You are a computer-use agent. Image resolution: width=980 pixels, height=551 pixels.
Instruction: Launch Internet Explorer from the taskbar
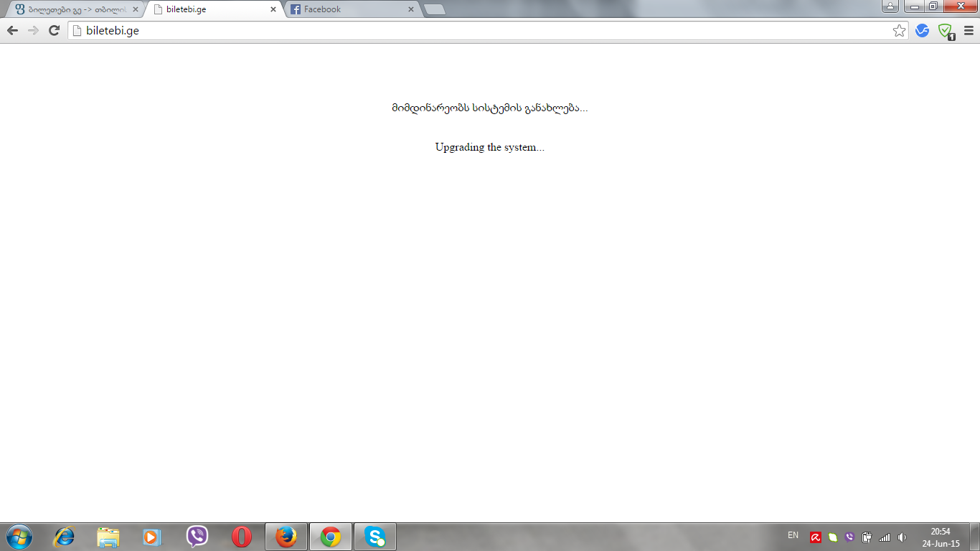click(64, 537)
